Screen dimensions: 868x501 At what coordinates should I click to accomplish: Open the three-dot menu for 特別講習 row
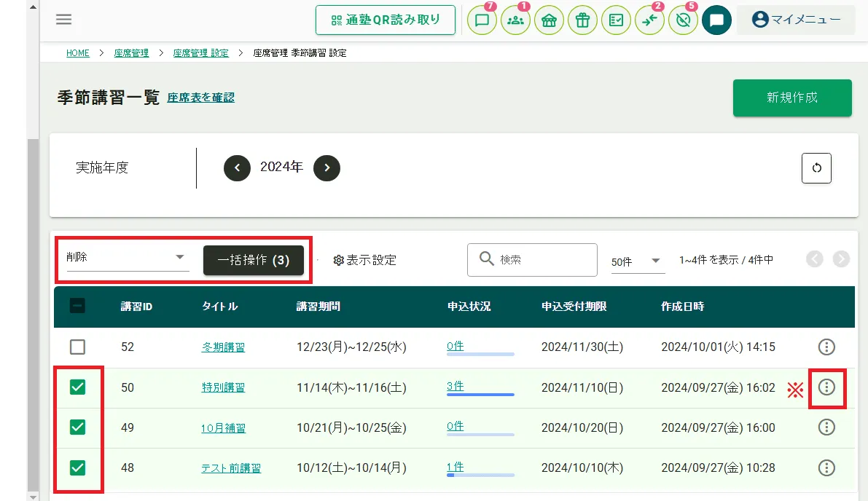click(x=826, y=387)
